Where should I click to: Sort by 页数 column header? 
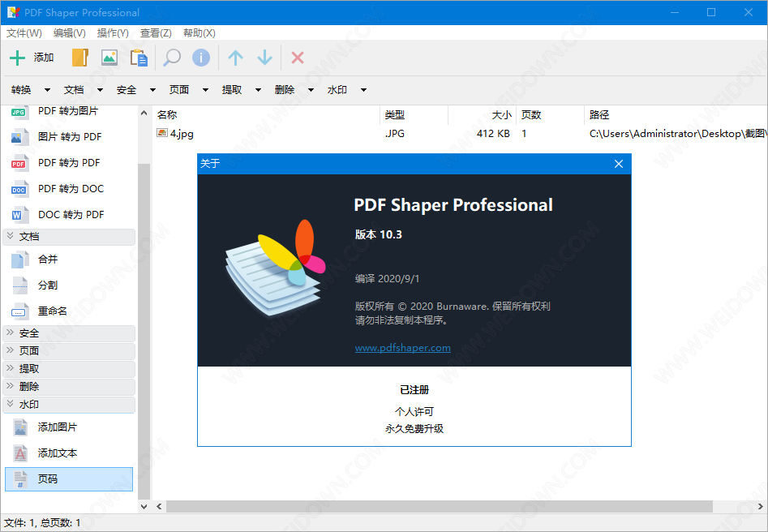click(550, 114)
